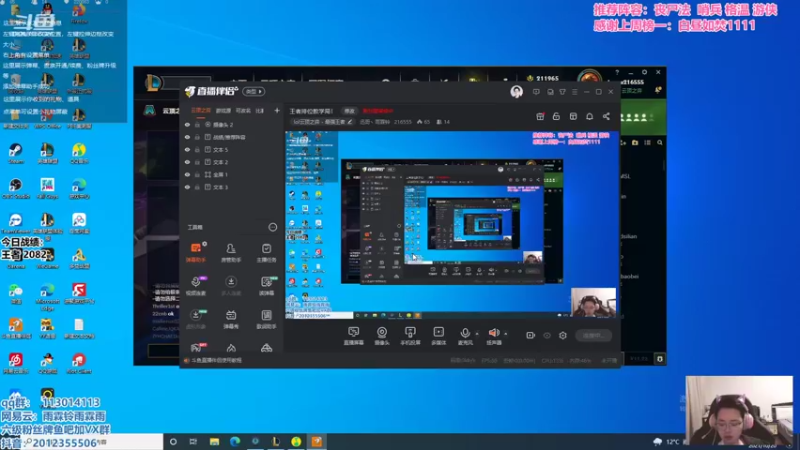Lock the 文本 5 layer

[x=197, y=149]
